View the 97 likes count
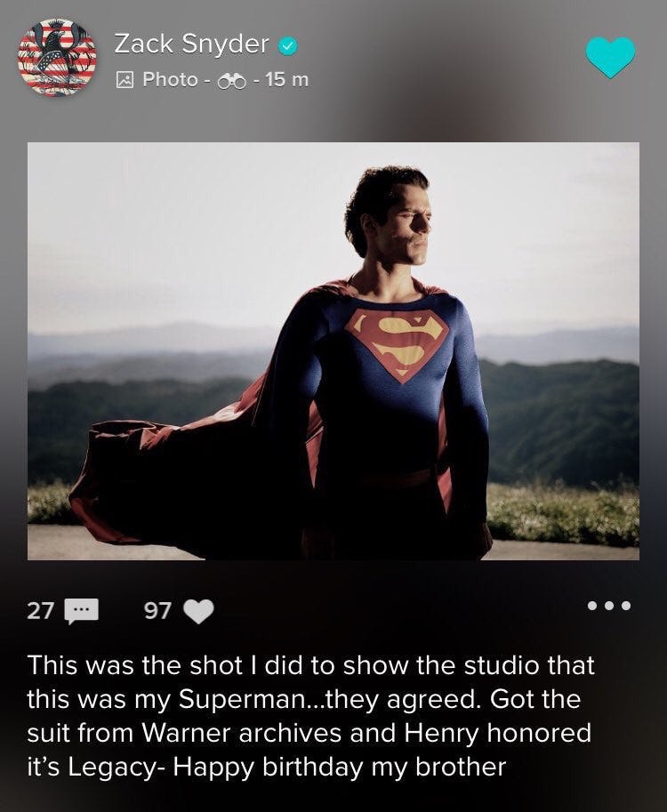This screenshot has width=667, height=812. pyautogui.click(x=159, y=611)
